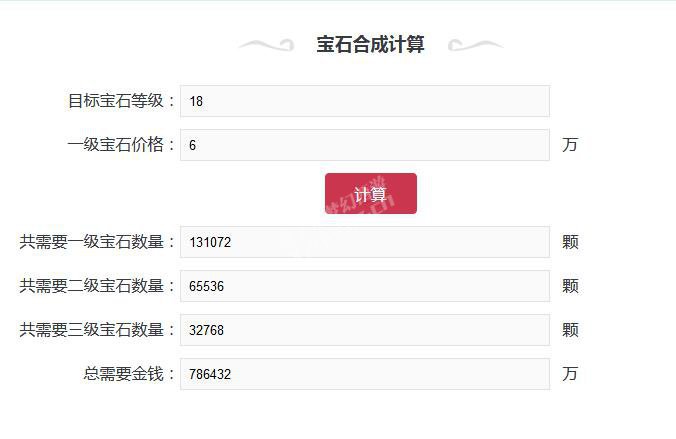Click the 32768 third-level gem quantity field

coord(365,330)
